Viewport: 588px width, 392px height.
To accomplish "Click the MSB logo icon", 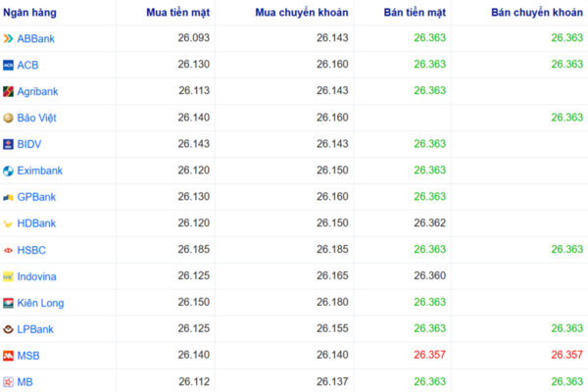I will [9, 356].
